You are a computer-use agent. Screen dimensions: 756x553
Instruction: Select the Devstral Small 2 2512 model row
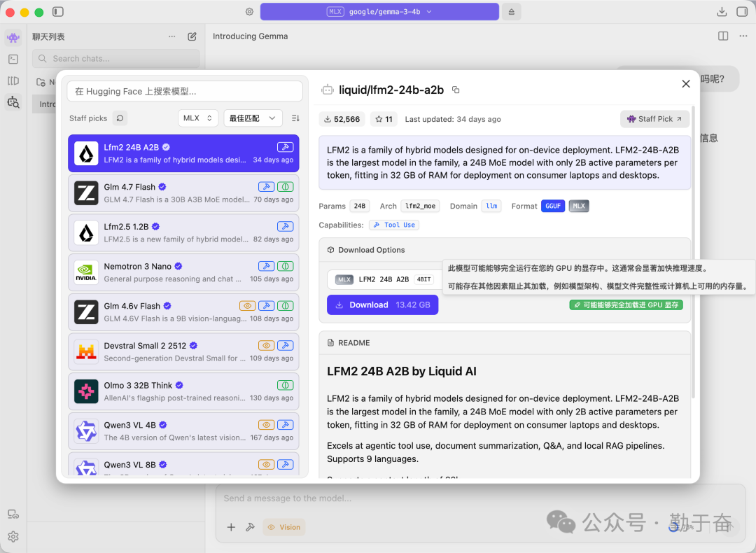[x=183, y=351]
